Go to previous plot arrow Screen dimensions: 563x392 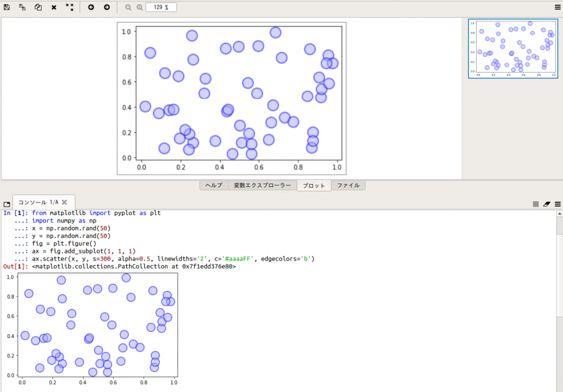click(91, 7)
